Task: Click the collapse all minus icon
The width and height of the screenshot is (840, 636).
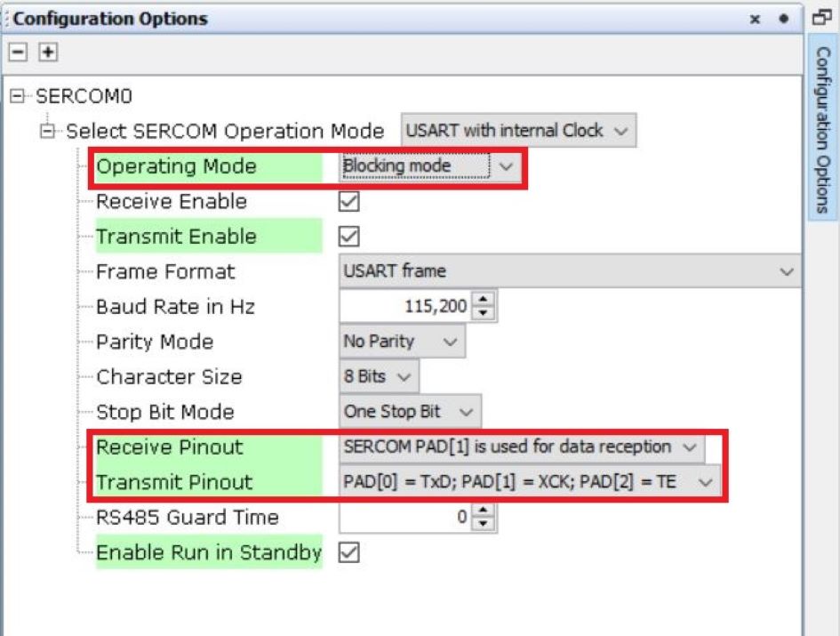Action: pos(18,52)
